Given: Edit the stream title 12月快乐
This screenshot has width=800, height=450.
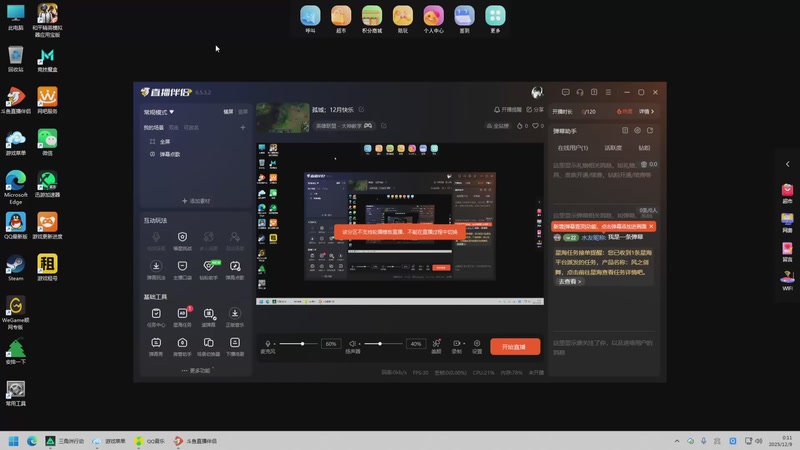Looking at the screenshot, I should pos(361,110).
